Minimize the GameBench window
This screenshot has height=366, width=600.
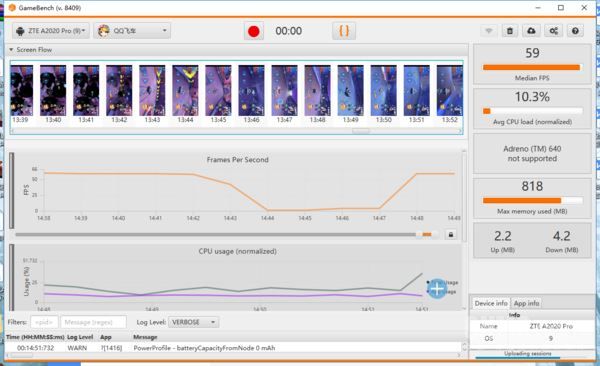538,8
